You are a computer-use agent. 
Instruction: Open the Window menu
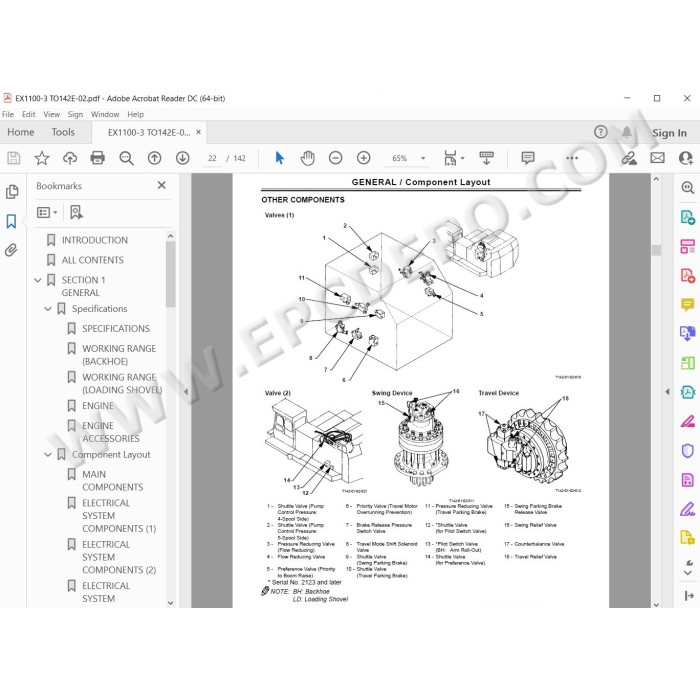[x=105, y=114]
